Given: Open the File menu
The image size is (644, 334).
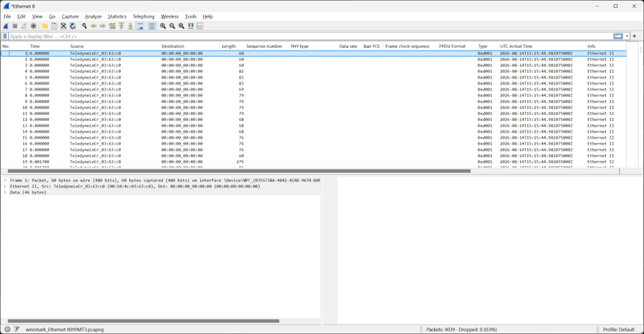Looking at the screenshot, I should click(7, 17).
